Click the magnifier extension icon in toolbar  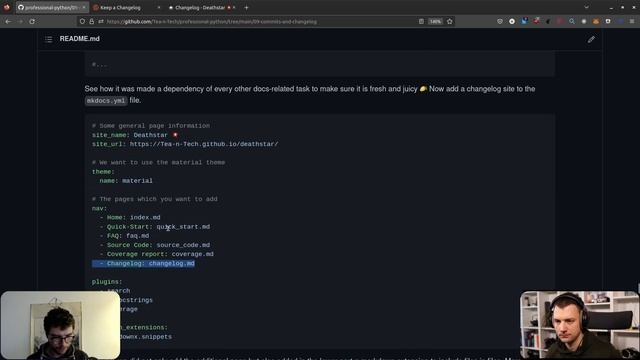pyautogui.click(x=572, y=21)
